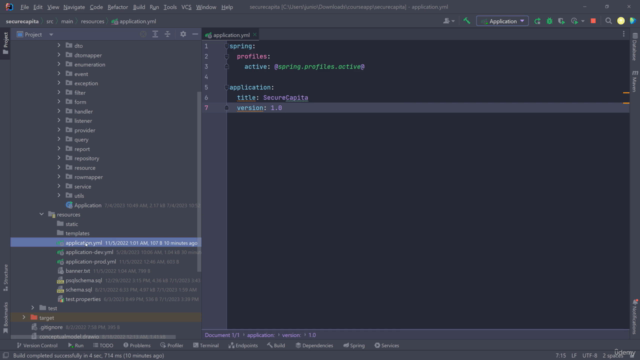Expand the exception folder

(x=59, y=83)
